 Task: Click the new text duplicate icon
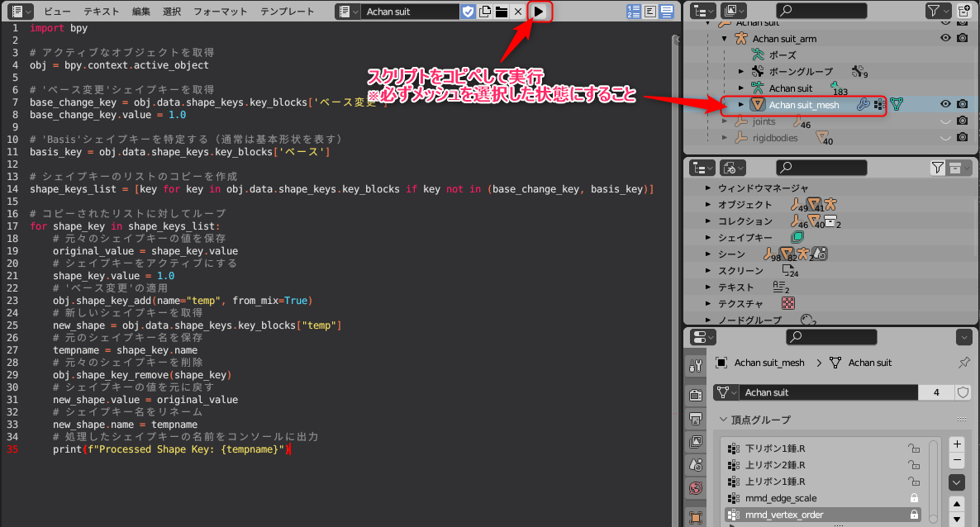(485, 12)
